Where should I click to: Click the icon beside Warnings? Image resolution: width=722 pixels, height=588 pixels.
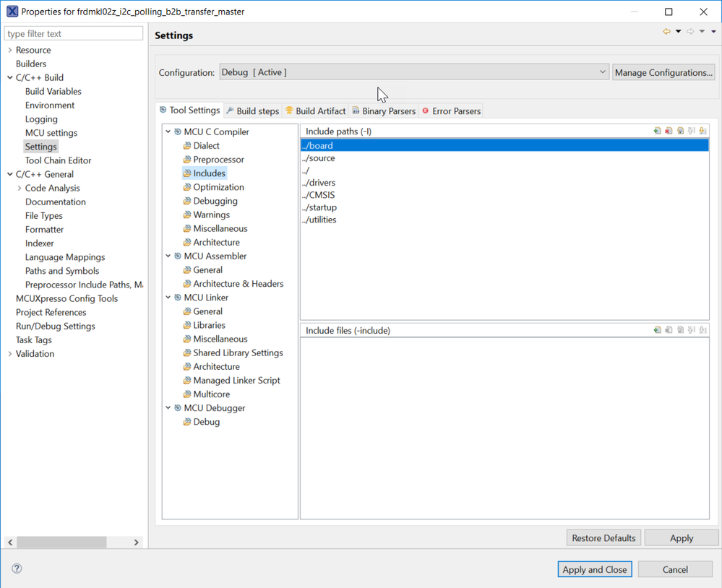click(x=187, y=215)
